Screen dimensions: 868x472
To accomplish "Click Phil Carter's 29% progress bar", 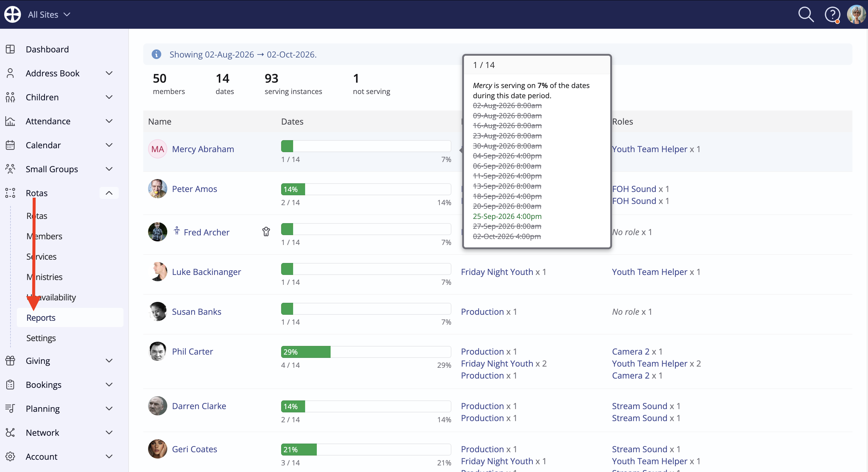I will (x=366, y=352).
